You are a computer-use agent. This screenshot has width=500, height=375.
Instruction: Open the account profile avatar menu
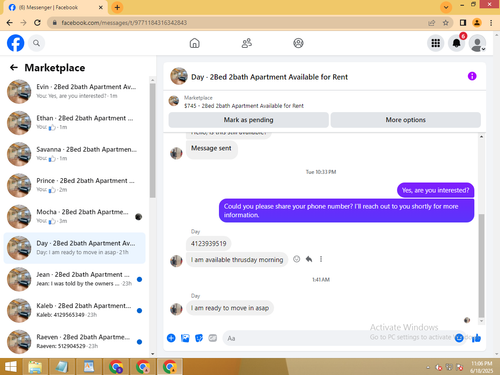click(477, 43)
